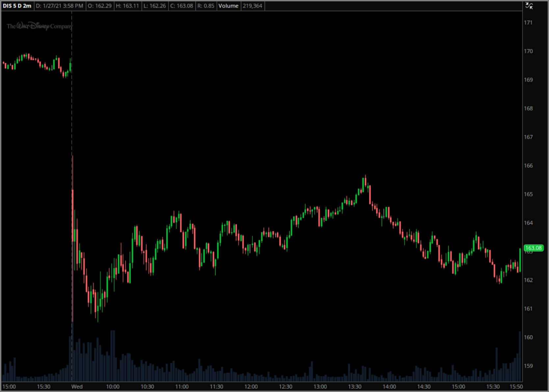This screenshot has height=392, width=549.
Task: Click the 159 price axis label
Action: tap(528, 366)
